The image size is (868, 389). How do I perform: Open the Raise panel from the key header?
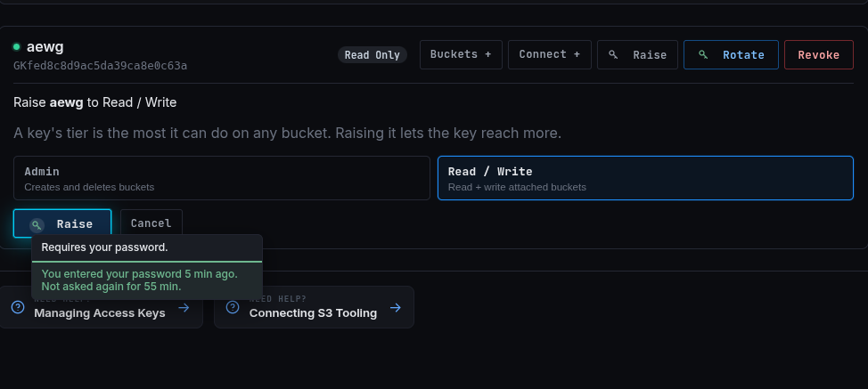click(x=638, y=54)
